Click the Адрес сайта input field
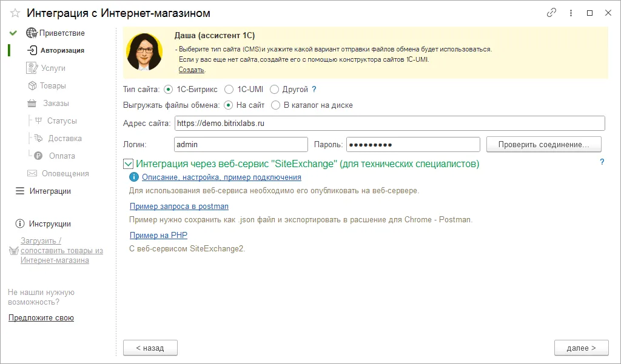Image resolution: width=621 pixels, height=364 pixels. click(389, 124)
